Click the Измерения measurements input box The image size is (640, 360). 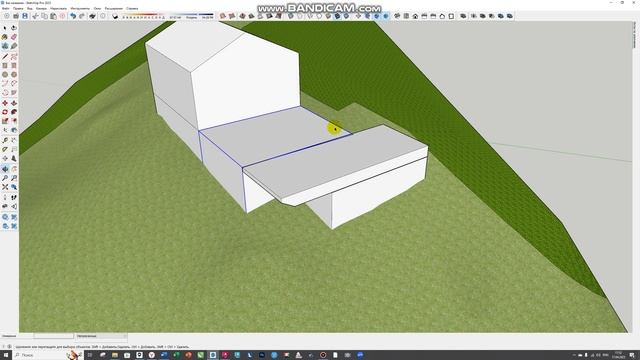tap(53, 336)
